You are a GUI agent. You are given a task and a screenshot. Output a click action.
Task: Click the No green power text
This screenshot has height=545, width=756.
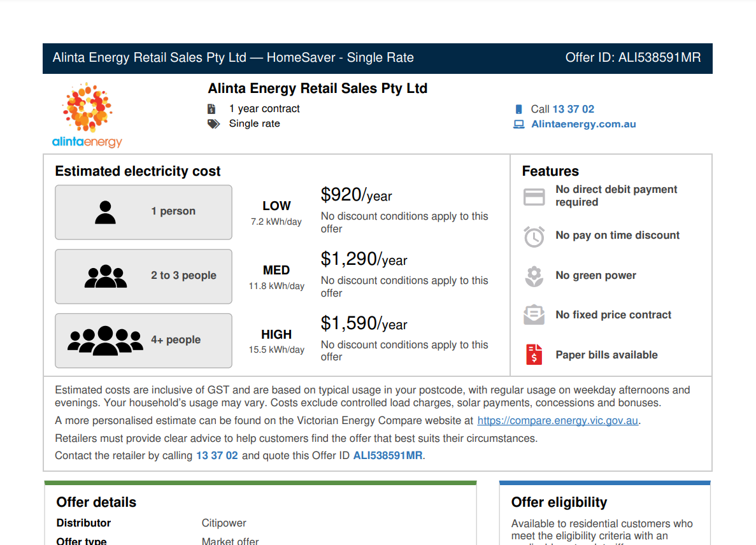pyautogui.click(x=596, y=276)
